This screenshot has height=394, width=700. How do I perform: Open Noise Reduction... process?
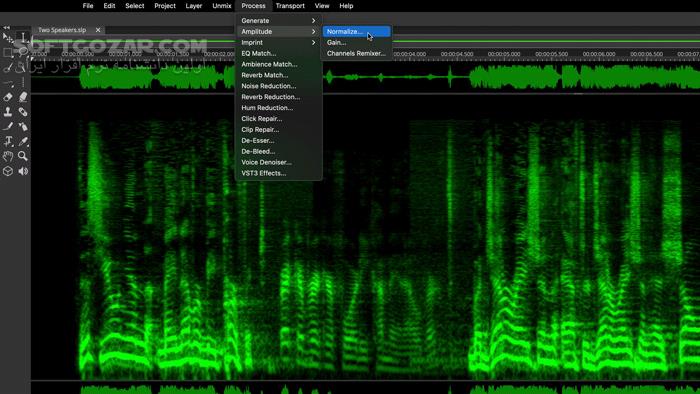279,86
